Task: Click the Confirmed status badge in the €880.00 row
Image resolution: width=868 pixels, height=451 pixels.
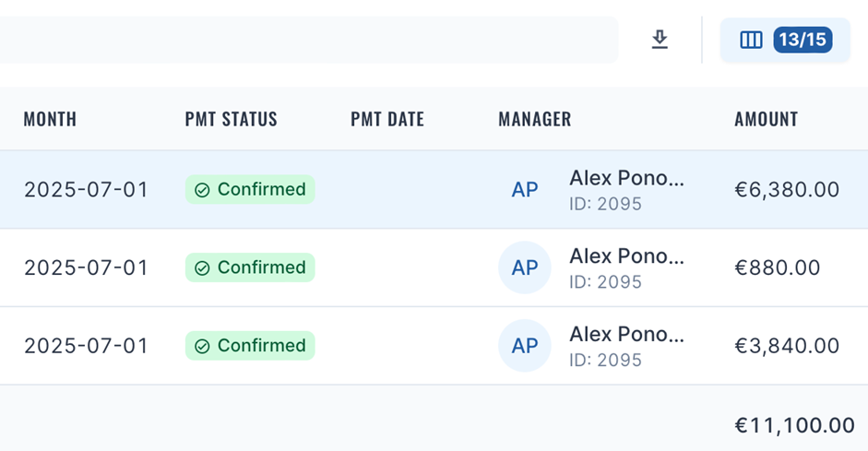Action: (x=250, y=267)
